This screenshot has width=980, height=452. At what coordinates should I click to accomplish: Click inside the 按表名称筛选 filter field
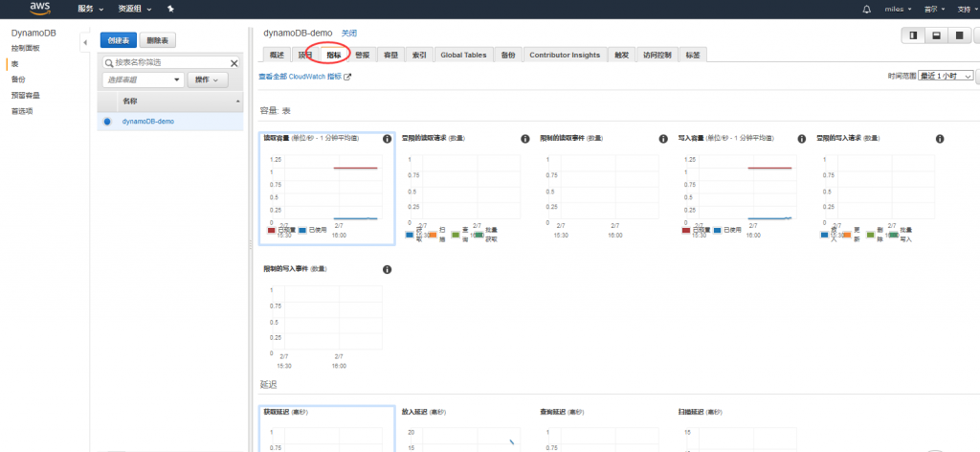(x=171, y=63)
